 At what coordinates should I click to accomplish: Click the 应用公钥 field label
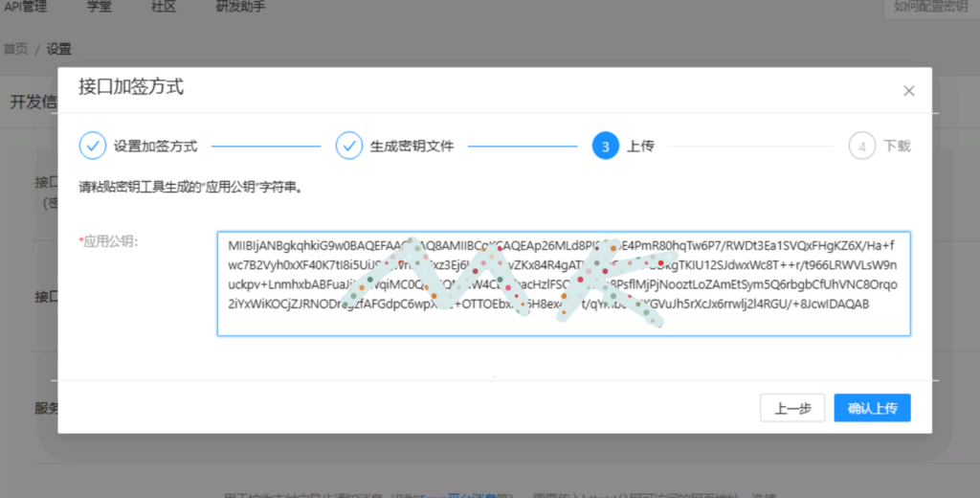(x=109, y=241)
